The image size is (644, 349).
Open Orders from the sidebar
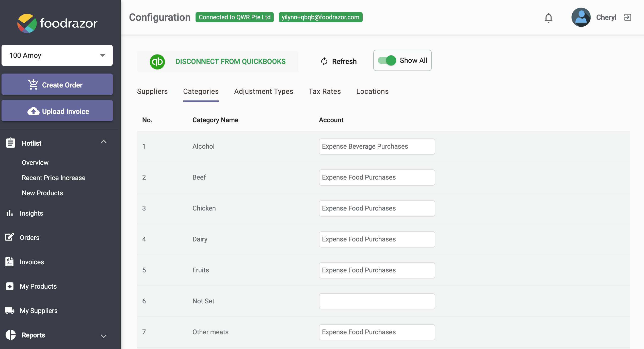pyautogui.click(x=30, y=237)
